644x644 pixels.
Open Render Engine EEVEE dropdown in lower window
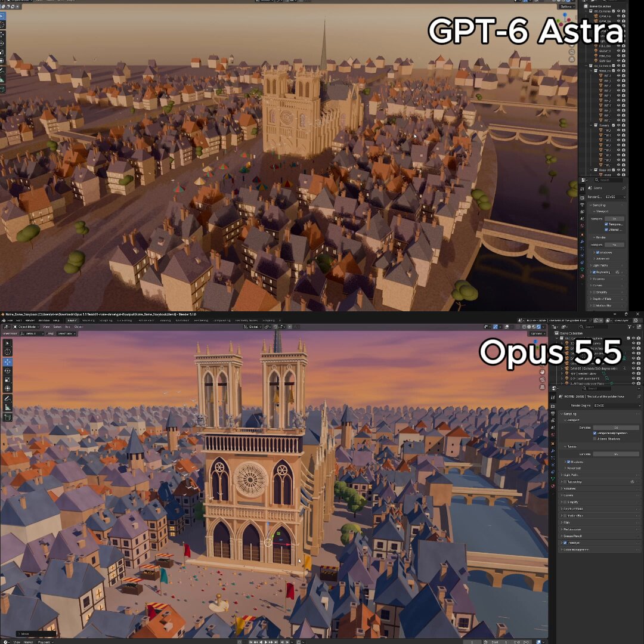pyautogui.click(x=617, y=405)
